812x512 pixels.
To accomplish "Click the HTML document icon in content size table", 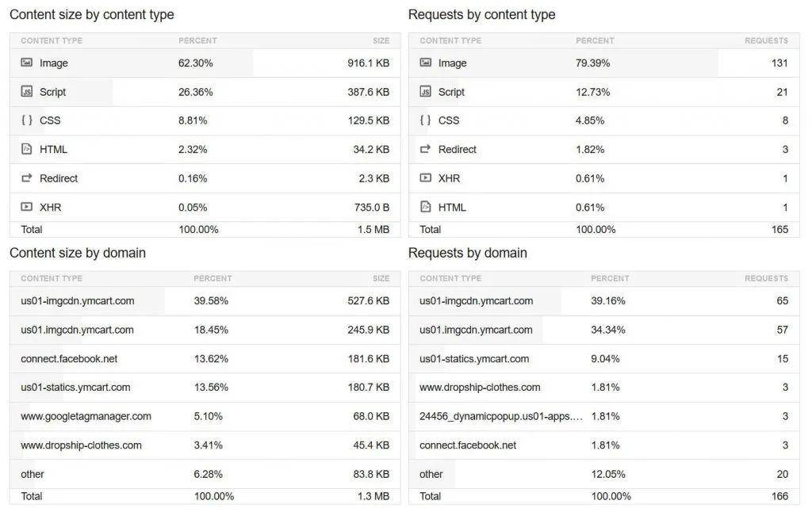I will tap(26, 149).
